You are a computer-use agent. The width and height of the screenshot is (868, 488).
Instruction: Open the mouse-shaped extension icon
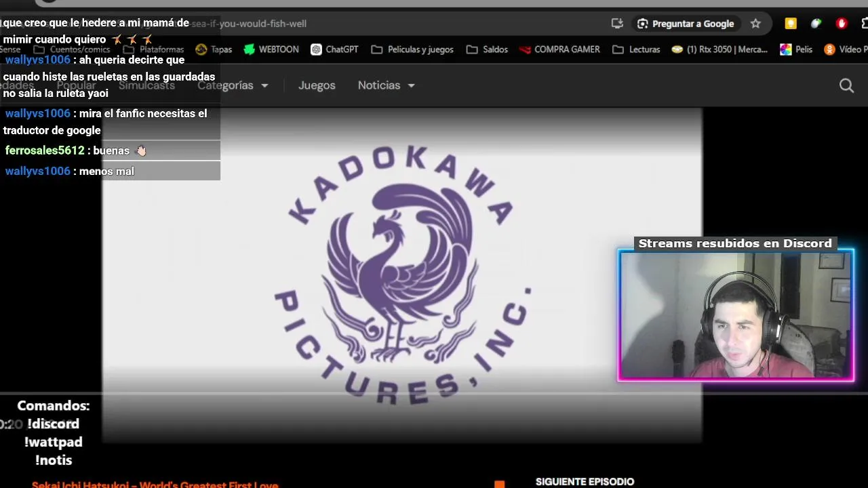[816, 24]
